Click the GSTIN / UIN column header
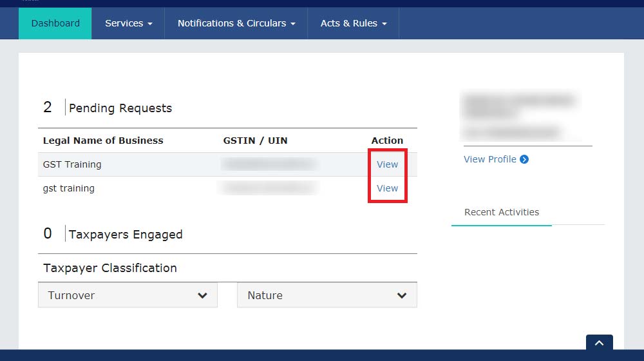This screenshot has width=644, height=361. pos(255,141)
